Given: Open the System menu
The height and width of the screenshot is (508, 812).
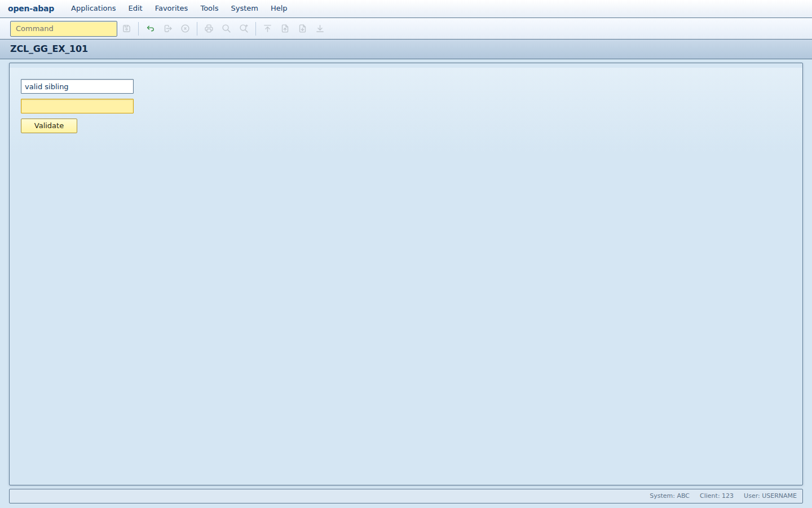Looking at the screenshot, I should [x=245, y=8].
